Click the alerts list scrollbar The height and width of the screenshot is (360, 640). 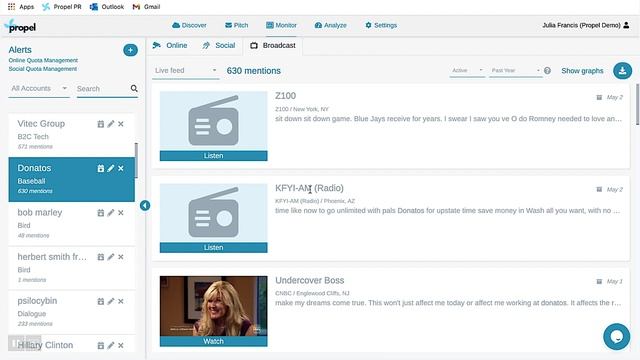click(x=136, y=160)
